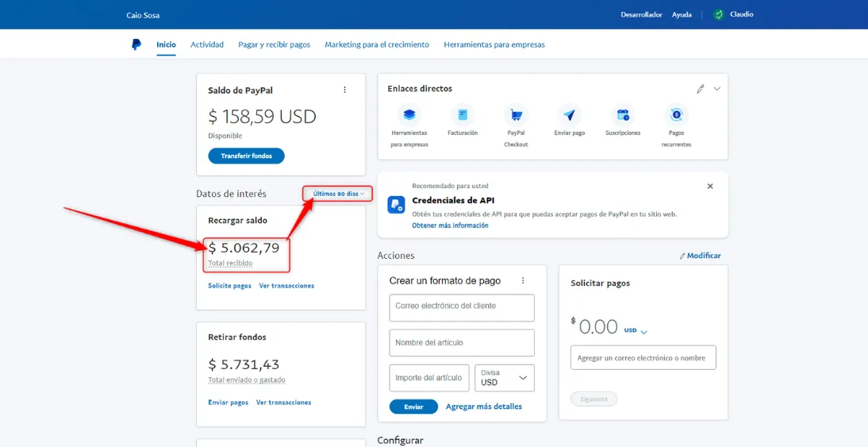Click the Caio Sosa account name

(x=143, y=16)
